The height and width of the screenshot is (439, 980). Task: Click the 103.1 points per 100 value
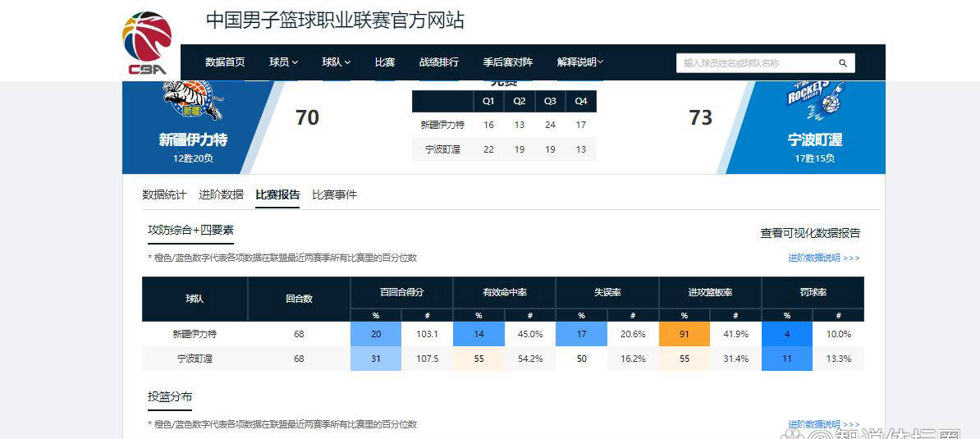[x=427, y=334]
